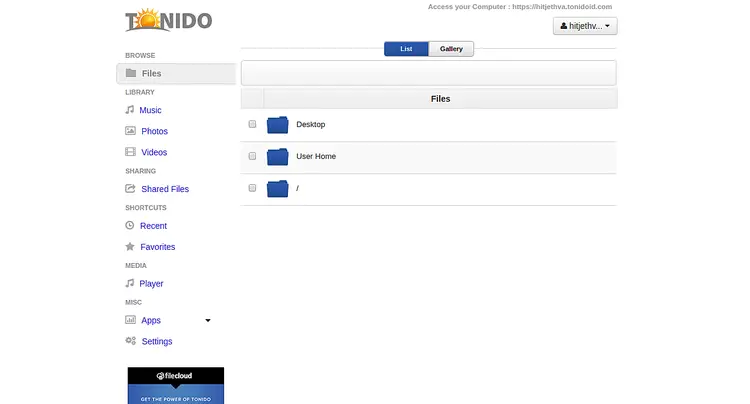Click the Recent clock icon
The width and height of the screenshot is (750, 404).
(x=130, y=225)
